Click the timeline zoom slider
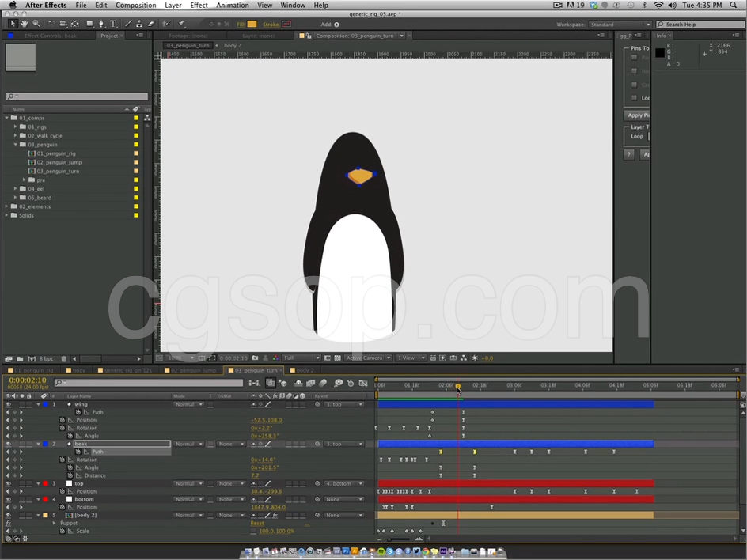The image size is (747, 560). click(x=400, y=539)
